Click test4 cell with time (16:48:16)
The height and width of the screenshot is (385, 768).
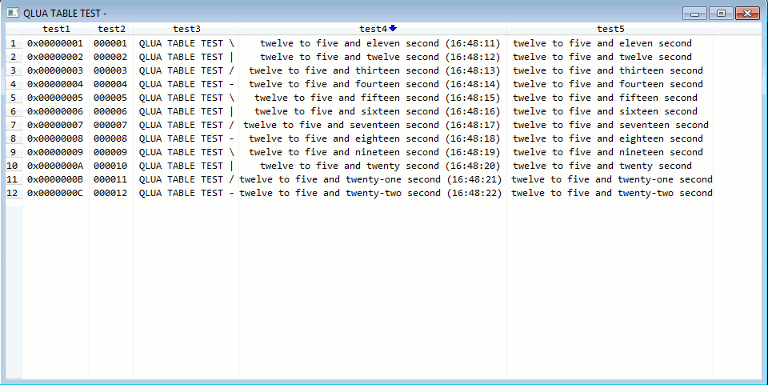point(372,111)
